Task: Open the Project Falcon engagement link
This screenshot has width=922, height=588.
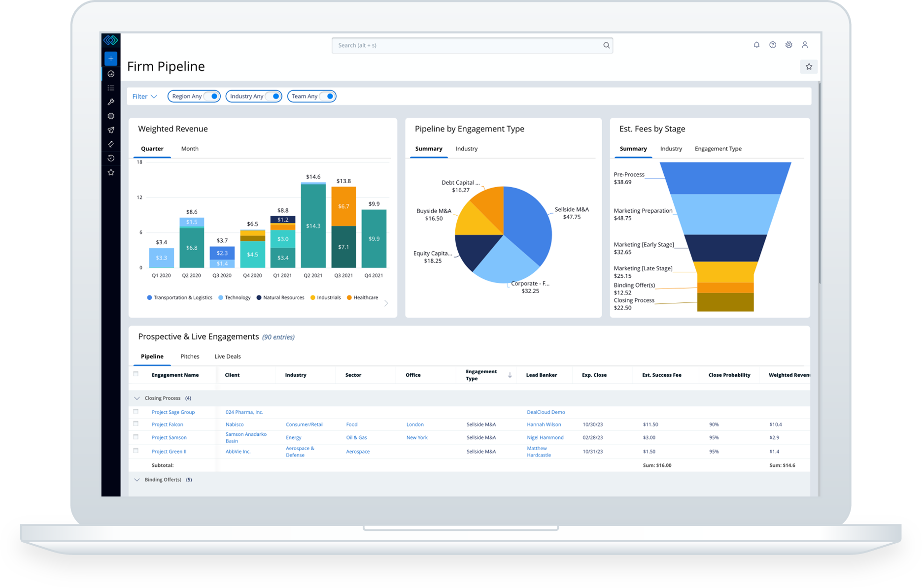Action: tap(167, 424)
